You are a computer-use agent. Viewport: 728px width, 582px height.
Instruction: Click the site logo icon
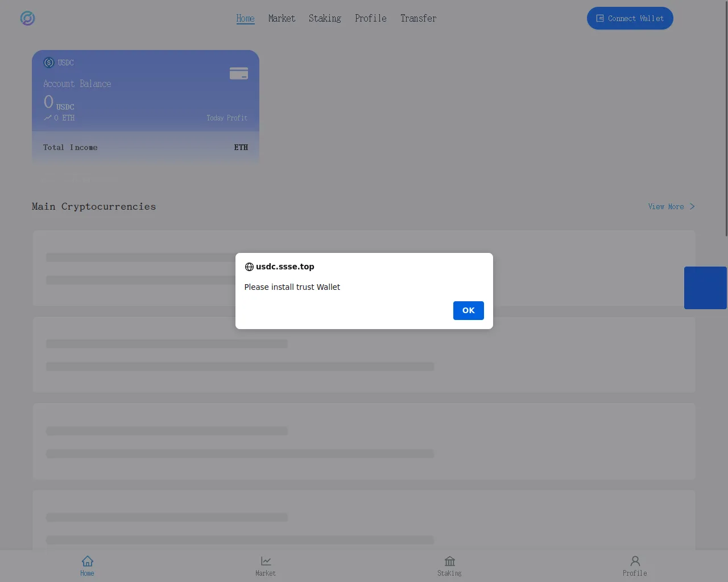27,18
